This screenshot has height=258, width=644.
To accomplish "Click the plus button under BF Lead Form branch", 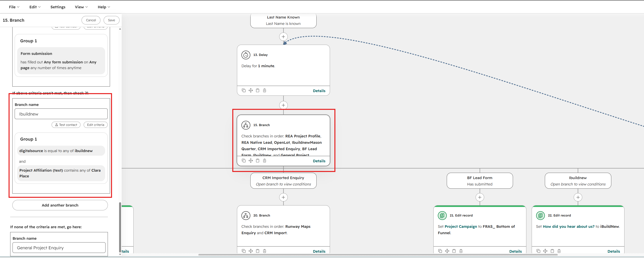I will click(x=479, y=197).
